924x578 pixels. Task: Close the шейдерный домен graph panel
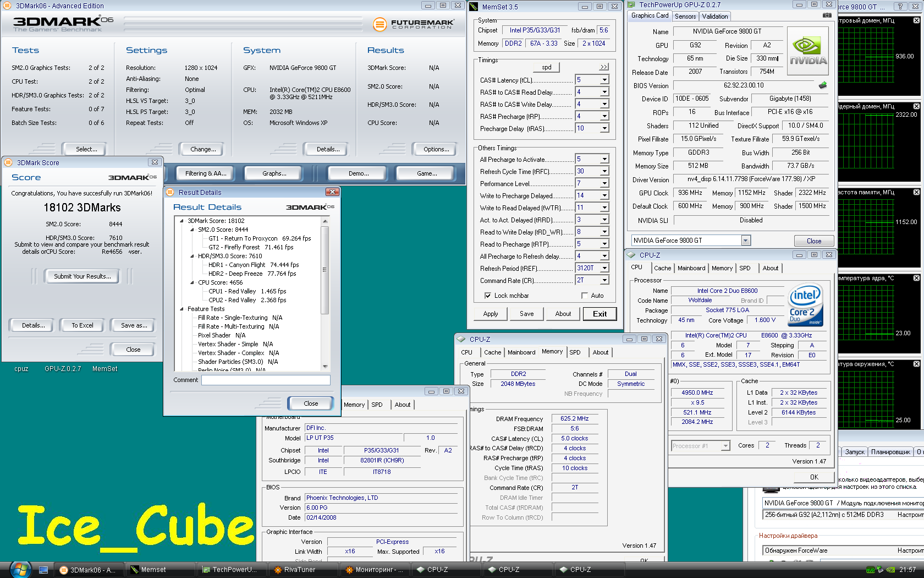click(916, 106)
